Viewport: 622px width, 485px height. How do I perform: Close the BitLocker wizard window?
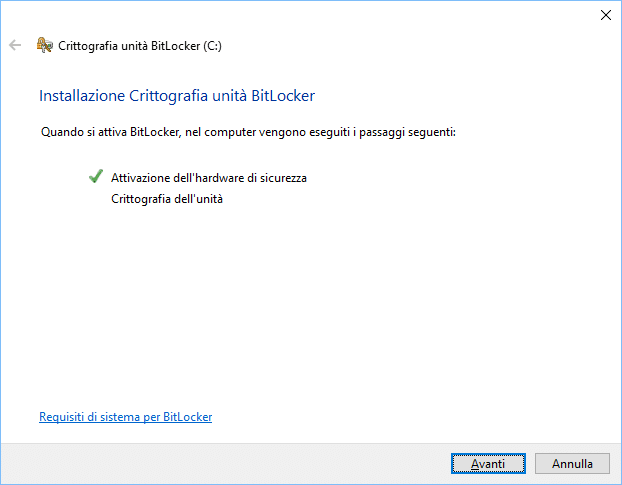(x=605, y=15)
